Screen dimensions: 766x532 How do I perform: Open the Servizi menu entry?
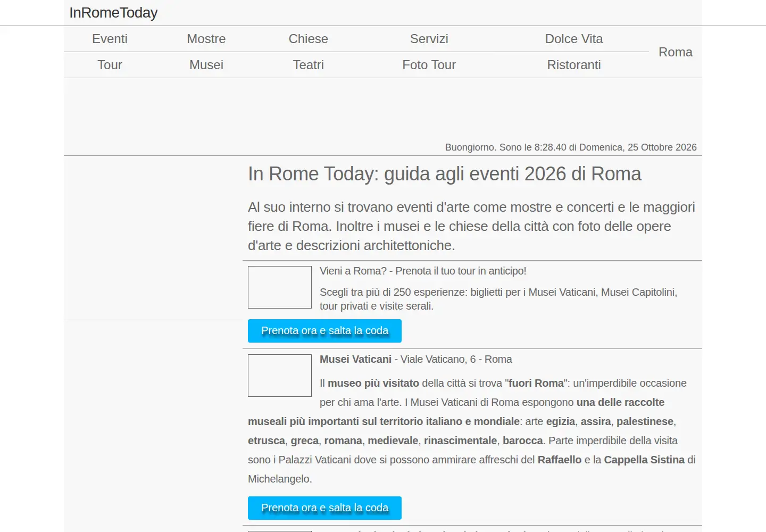[429, 39]
